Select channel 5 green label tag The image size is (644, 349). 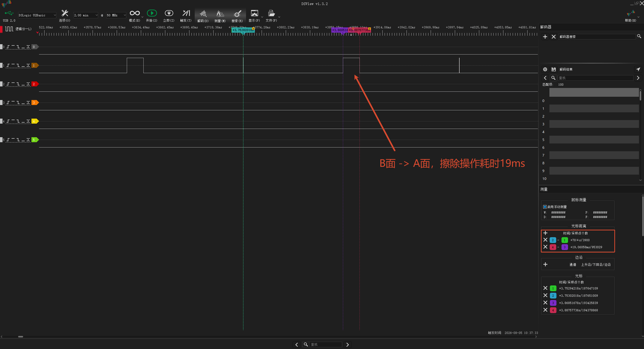pyautogui.click(x=35, y=140)
